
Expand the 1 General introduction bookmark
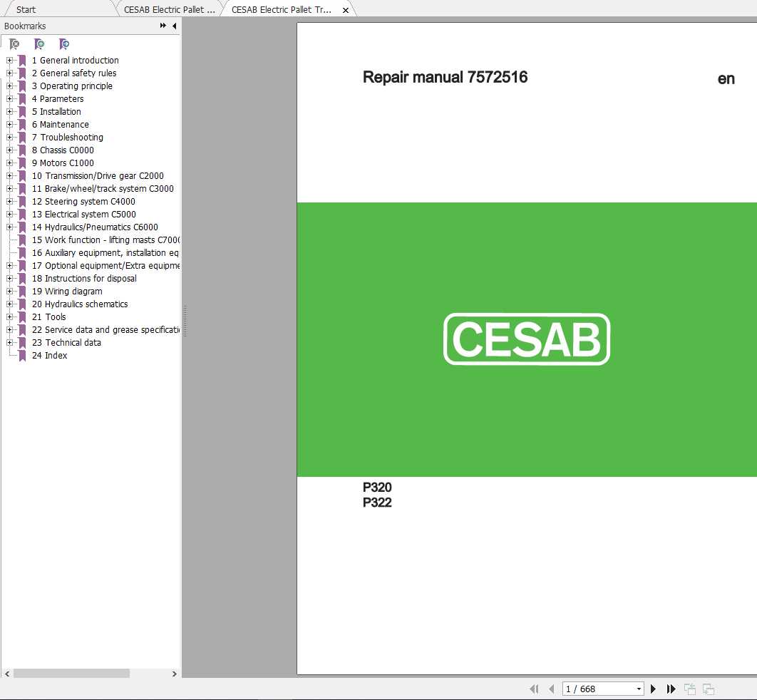[10, 61]
